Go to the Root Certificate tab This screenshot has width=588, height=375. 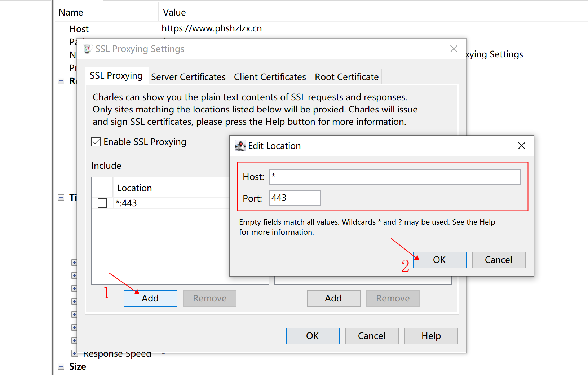tap(346, 77)
